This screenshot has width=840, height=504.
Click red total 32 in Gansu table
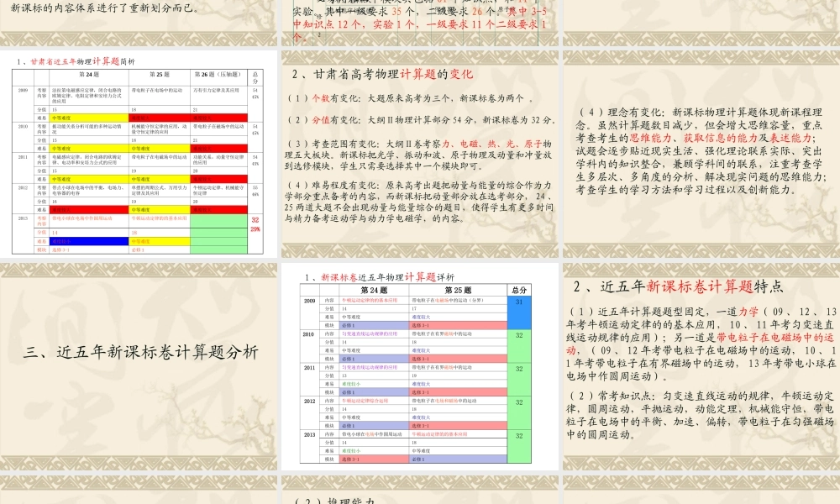click(255, 220)
